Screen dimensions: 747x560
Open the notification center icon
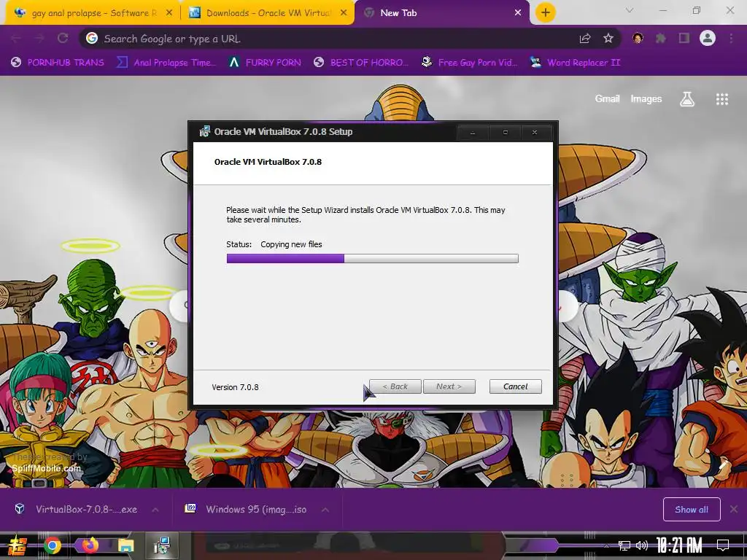tap(723, 545)
